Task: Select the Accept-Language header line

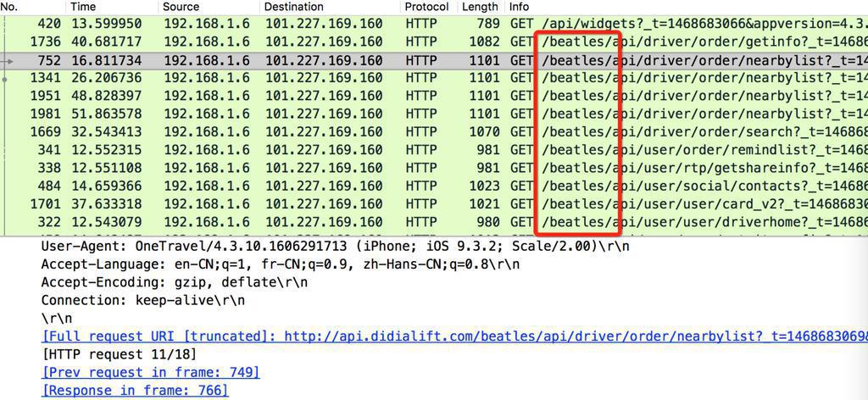Action: tap(280, 264)
